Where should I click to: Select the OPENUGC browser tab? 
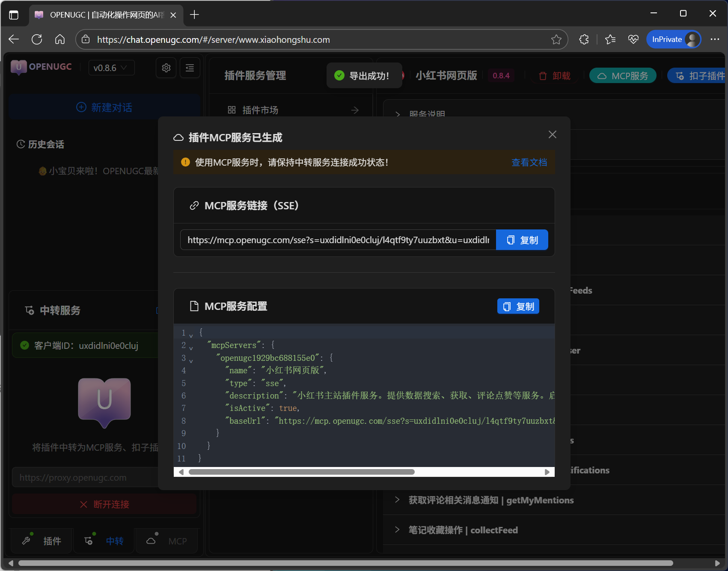tap(106, 15)
